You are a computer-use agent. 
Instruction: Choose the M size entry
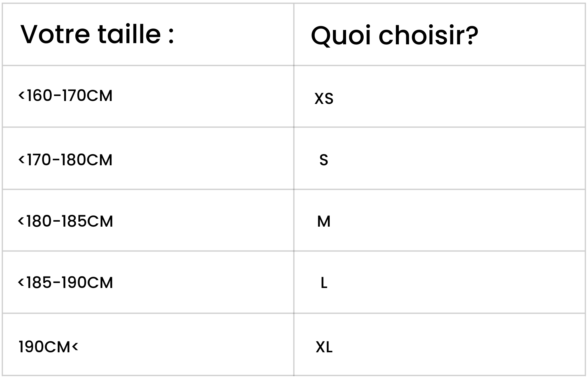(323, 221)
